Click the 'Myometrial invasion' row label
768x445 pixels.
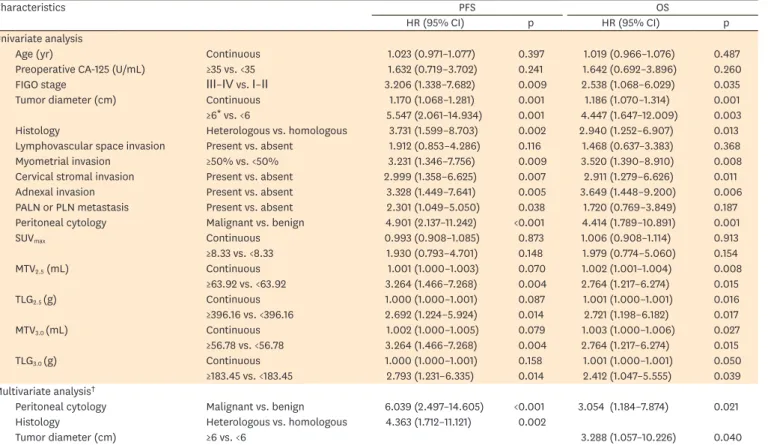coord(63,161)
